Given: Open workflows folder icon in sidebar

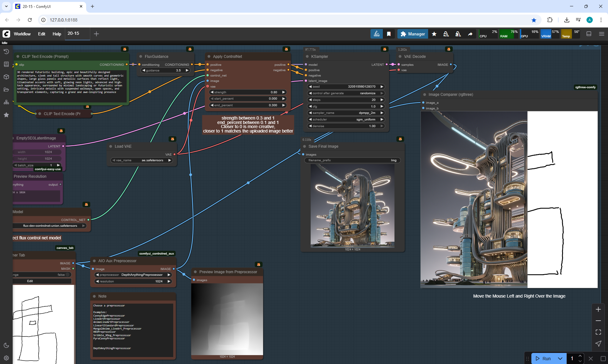Looking at the screenshot, I should point(6,89).
